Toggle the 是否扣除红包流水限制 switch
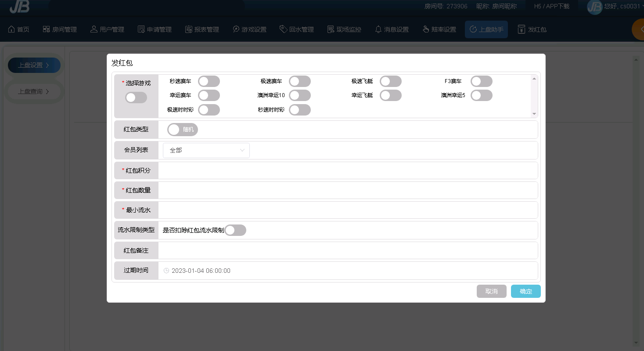Viewport: 644px width, 351px height. (235, 230)
